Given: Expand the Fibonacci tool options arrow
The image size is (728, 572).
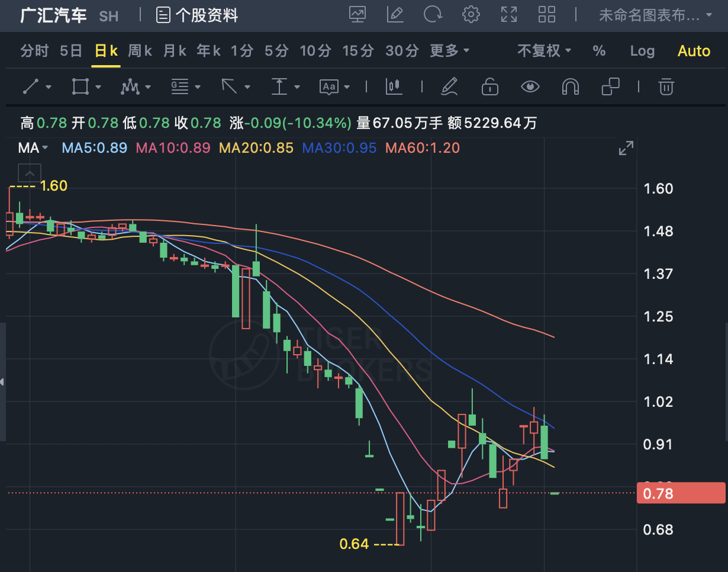Looking at the screenshot, I should click(x=198, y=87).
